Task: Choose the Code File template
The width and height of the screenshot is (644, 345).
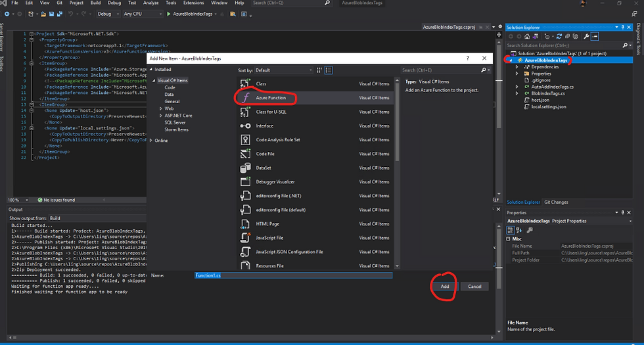Action: point(315,154)
